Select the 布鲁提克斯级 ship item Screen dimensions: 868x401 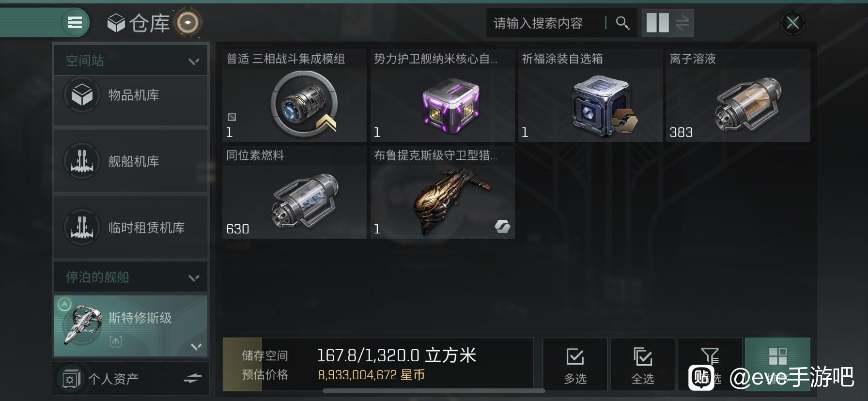tap(442, 192)
